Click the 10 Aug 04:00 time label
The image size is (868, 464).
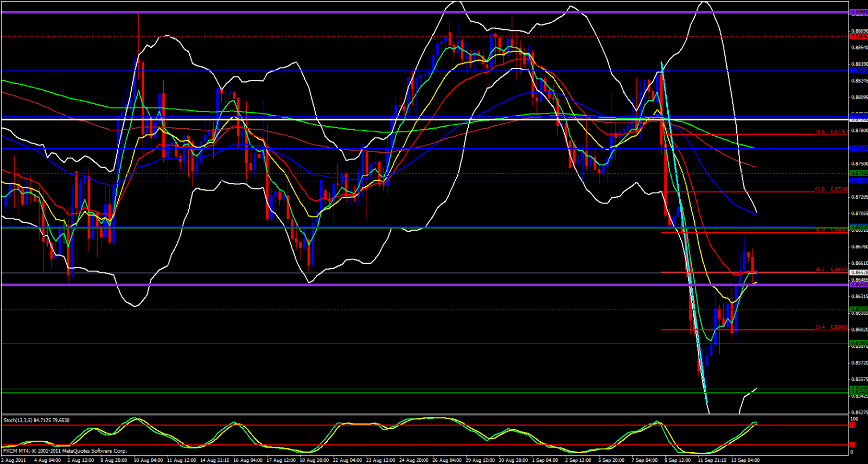tap(148, 460)
